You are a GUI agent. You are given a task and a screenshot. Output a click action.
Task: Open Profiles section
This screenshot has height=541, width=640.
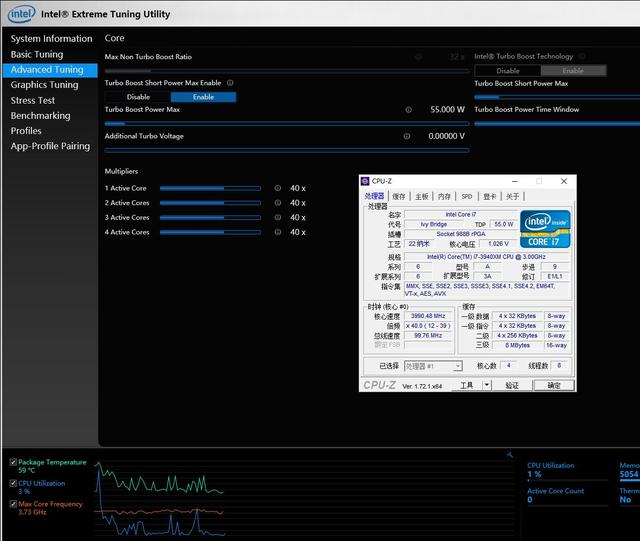tap(26, 131)
